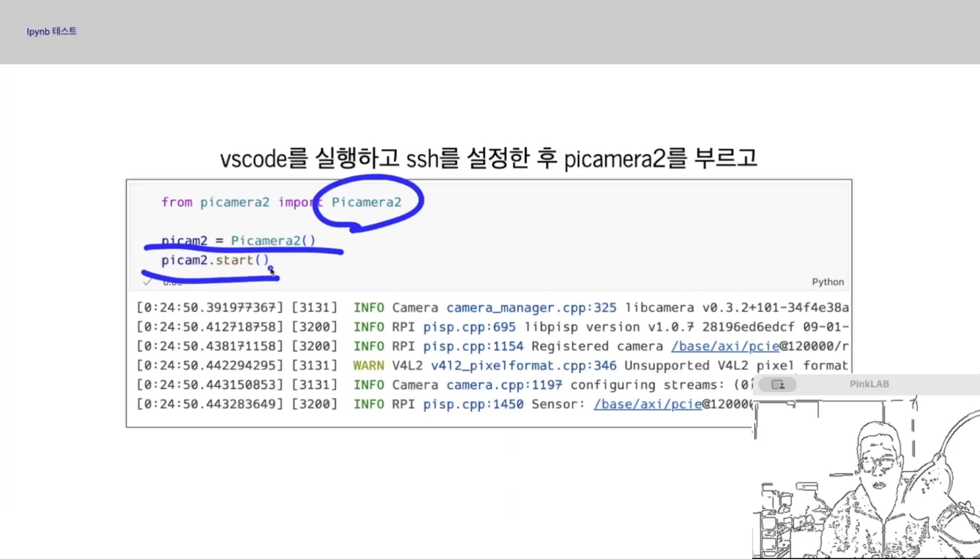This screenshot has height=559, width=980.
Task: Place cursor on picam2 = Picamera2() line
Action: pyautogui.click(x=238, y=241)
